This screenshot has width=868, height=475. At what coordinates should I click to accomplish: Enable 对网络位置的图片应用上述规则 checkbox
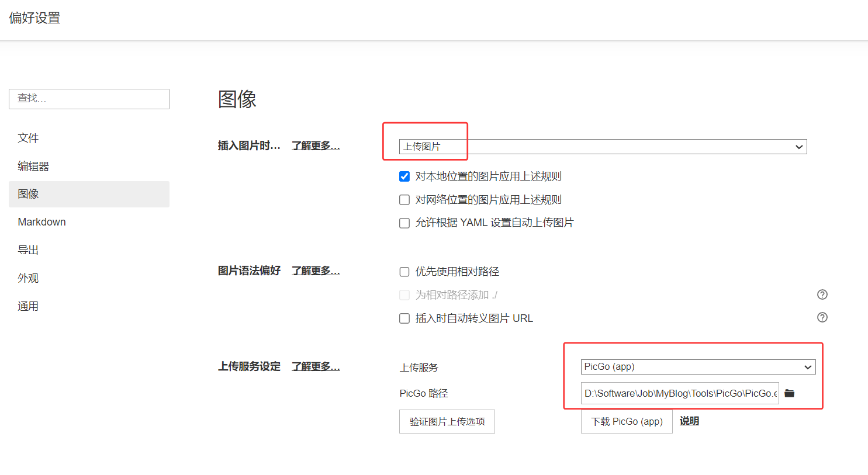(x=404, y=200)
